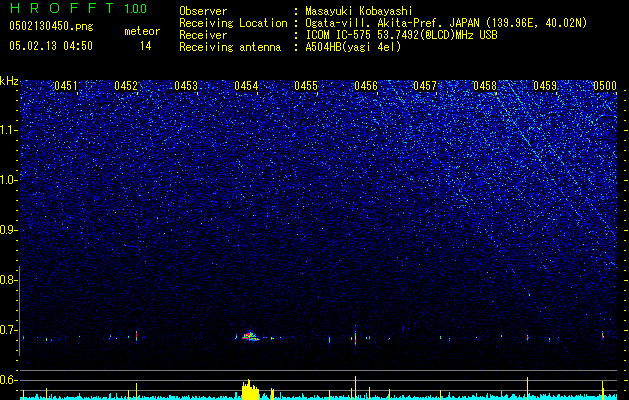Click the observer name Masayuki Kobayashi

pyautogui.click(x=359, y=11)
